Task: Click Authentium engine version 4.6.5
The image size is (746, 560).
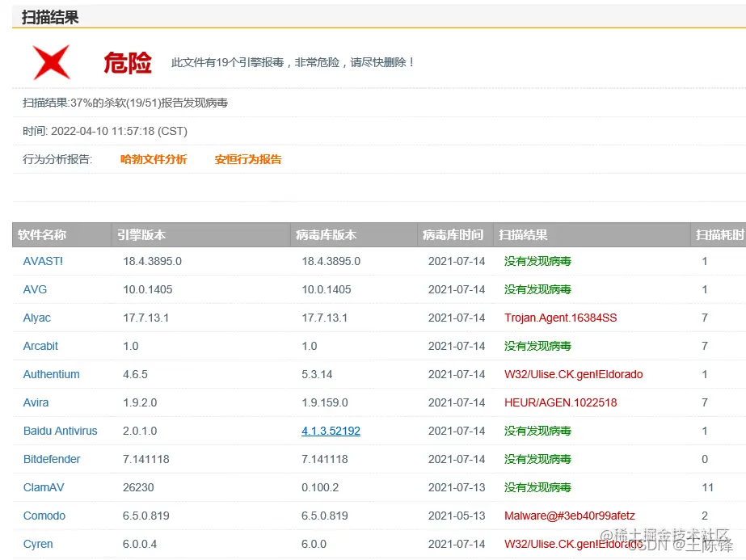Action: click(135, 374)
